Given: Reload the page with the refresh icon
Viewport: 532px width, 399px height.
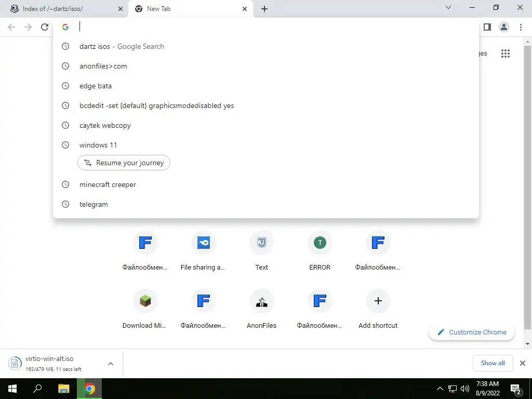Looking at the screenshot, I should pyautogui.click(x=45, y=27).
